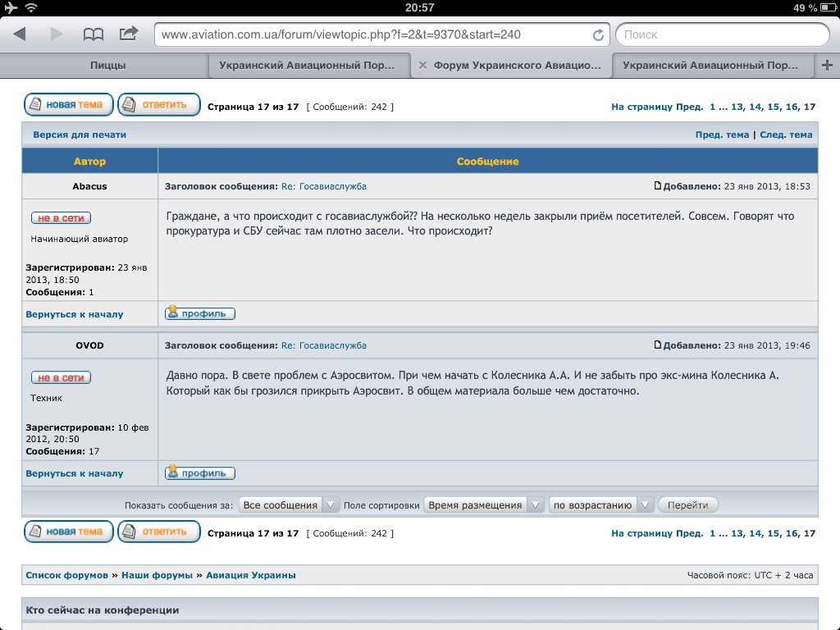The image size is (840, 630).
Task: Tap the share arrow icon
Action: 129,34
